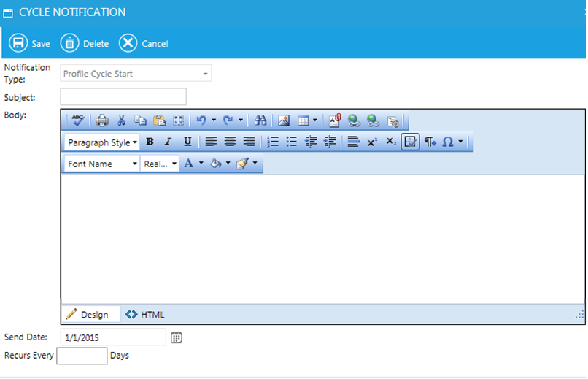The image size is (588, 379).
Task: Switch to the HTML tab
Action: point(145,315)
